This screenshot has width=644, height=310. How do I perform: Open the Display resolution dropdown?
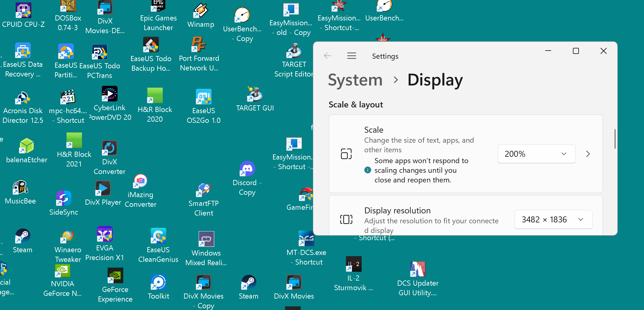(x=553, y=219)
